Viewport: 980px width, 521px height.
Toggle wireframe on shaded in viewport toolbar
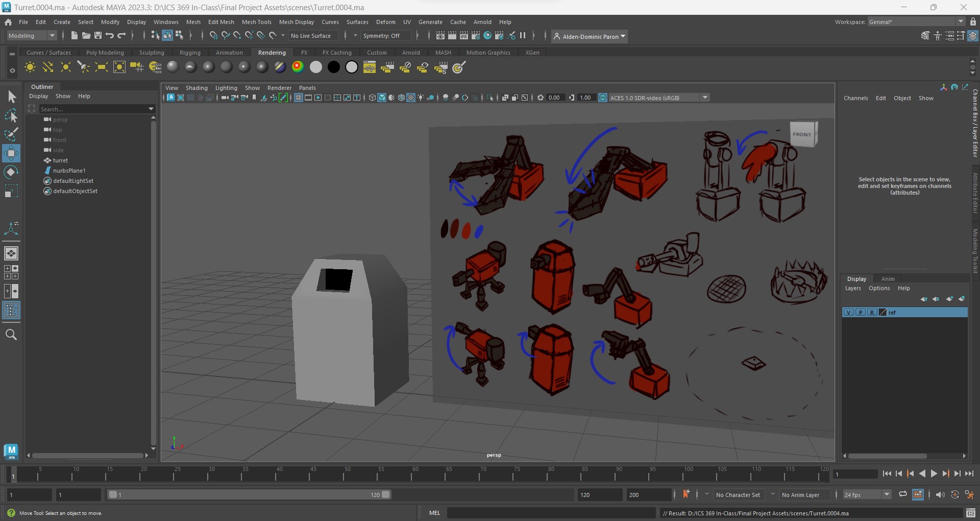401,98
